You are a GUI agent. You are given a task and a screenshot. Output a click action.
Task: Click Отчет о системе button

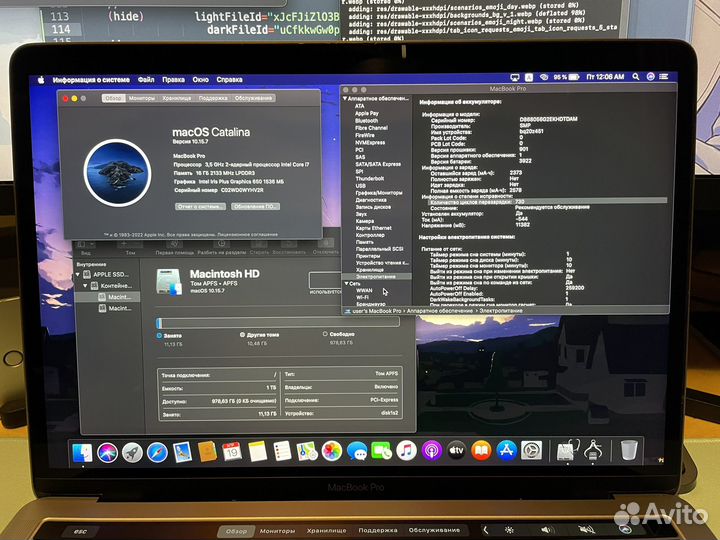[201, 207]
